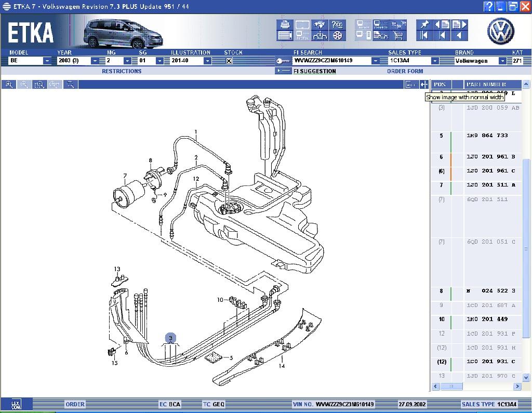Click the key icon beside FI Search

tap(283, 61)
